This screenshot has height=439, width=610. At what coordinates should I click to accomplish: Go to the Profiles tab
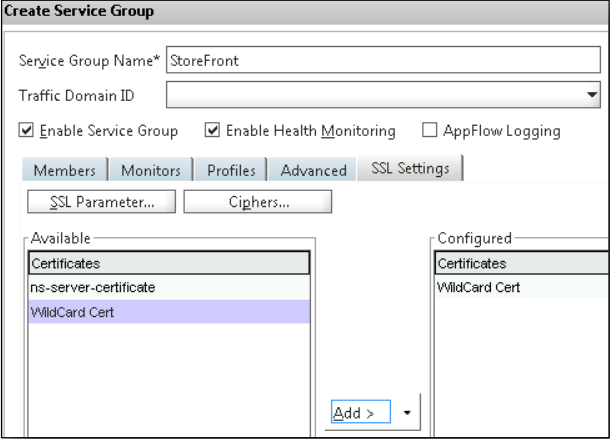[231, 171]
